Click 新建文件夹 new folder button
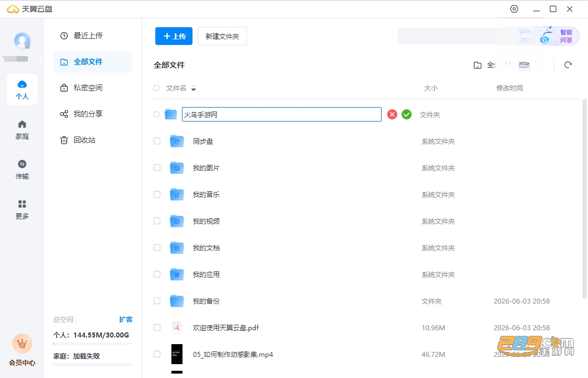The height and width of the screenshot is (378, 588). [x=222, y=36]
